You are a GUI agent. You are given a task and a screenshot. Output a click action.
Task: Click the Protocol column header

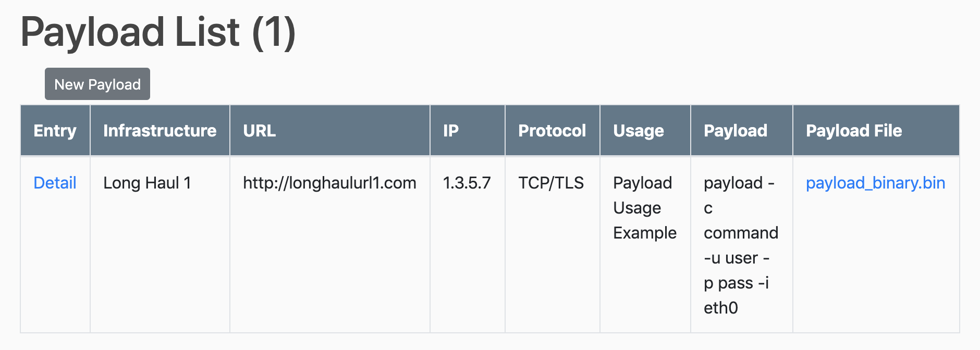(552, 131)
